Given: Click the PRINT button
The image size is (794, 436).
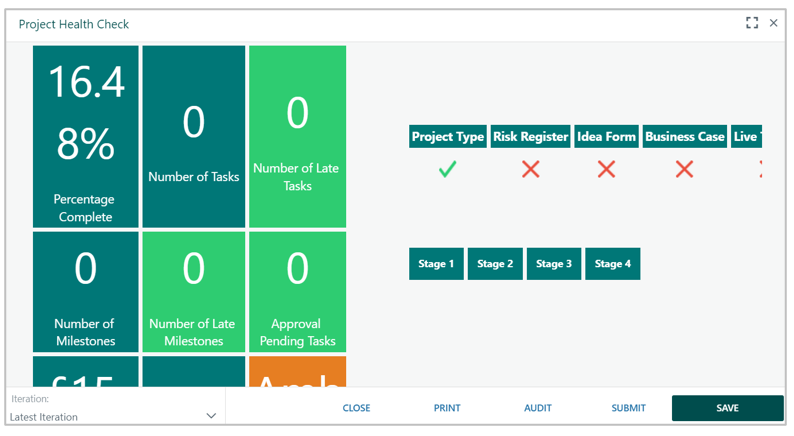Looking at the screenshot, I should pos(447,408).
